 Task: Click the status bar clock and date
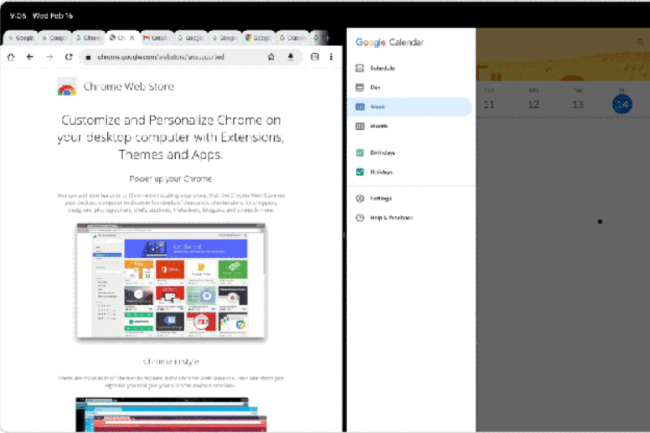pyautogui.click(x=41, y=16)
